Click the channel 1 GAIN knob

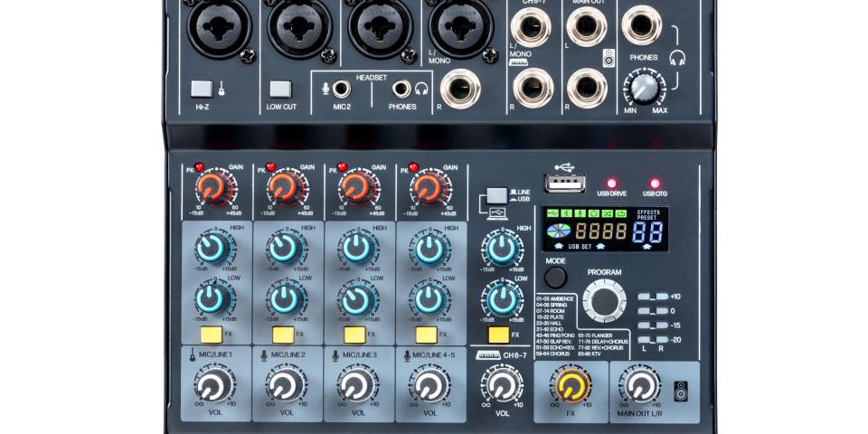212,188
